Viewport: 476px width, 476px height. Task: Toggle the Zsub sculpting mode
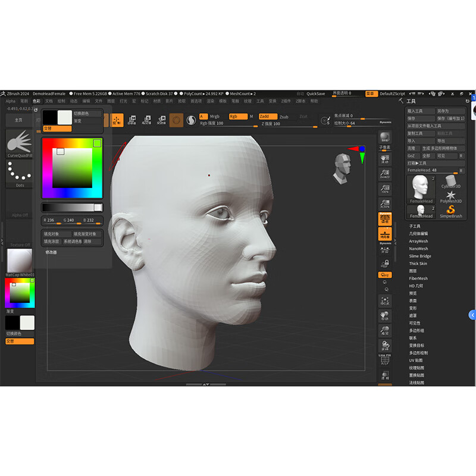(x=285, y=116)
